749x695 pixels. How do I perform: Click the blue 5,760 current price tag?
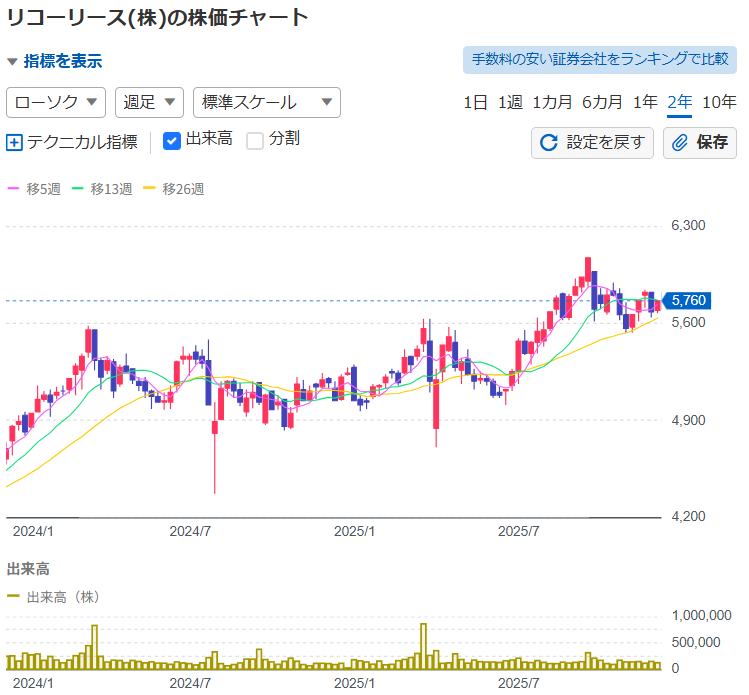687,300
